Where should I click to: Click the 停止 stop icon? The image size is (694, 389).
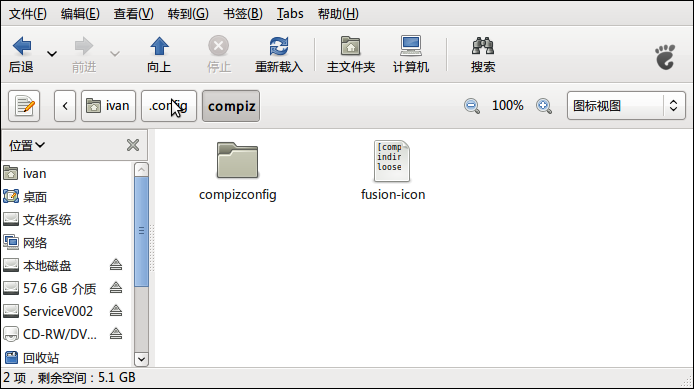(219, 46)
